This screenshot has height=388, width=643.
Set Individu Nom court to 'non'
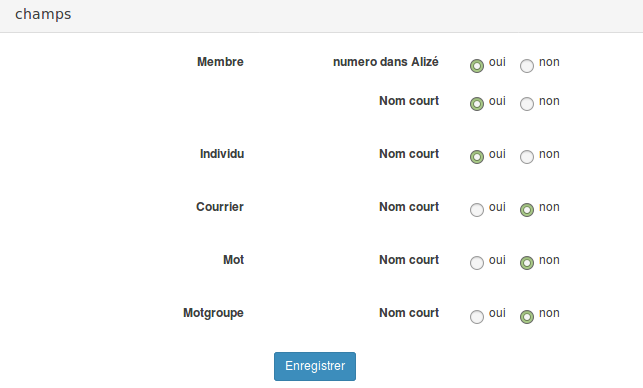pos(527,157)
